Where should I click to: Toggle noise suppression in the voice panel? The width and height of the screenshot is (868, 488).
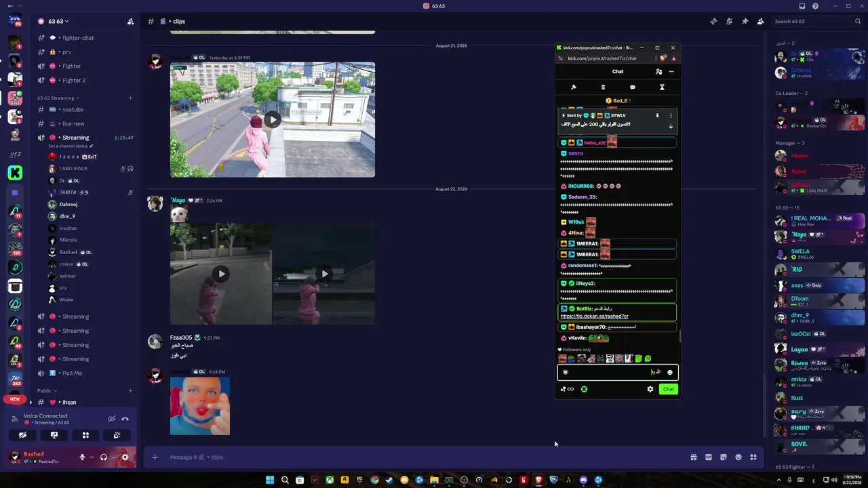pyautogui.click(x=111, y=419)
